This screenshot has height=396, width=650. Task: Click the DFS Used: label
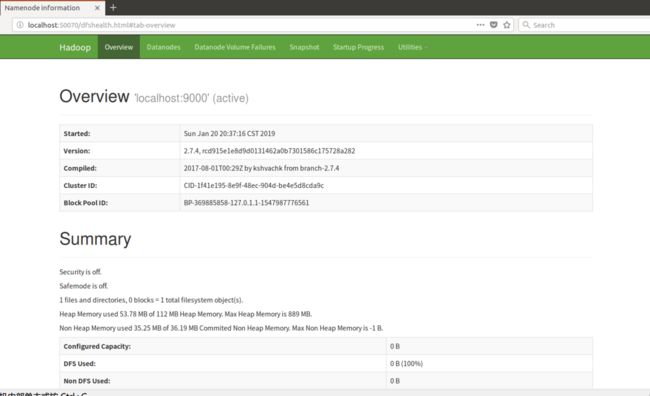pos(80,364)
